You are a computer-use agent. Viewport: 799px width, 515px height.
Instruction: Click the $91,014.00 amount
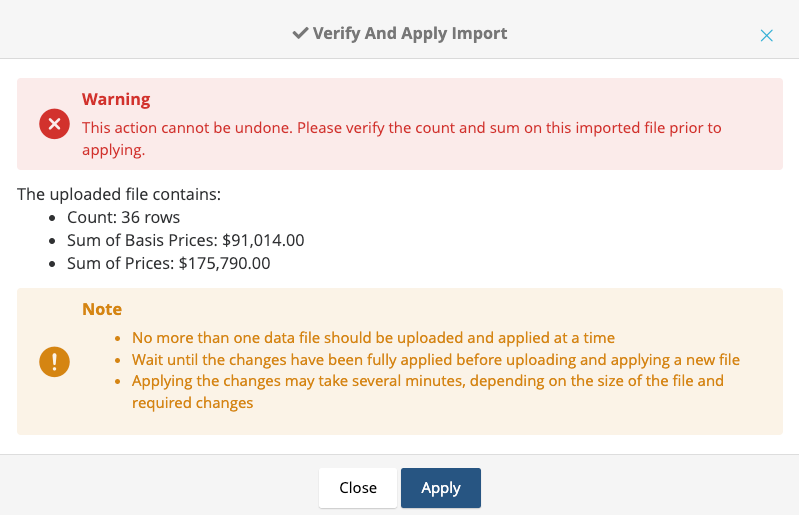point(263,241)
